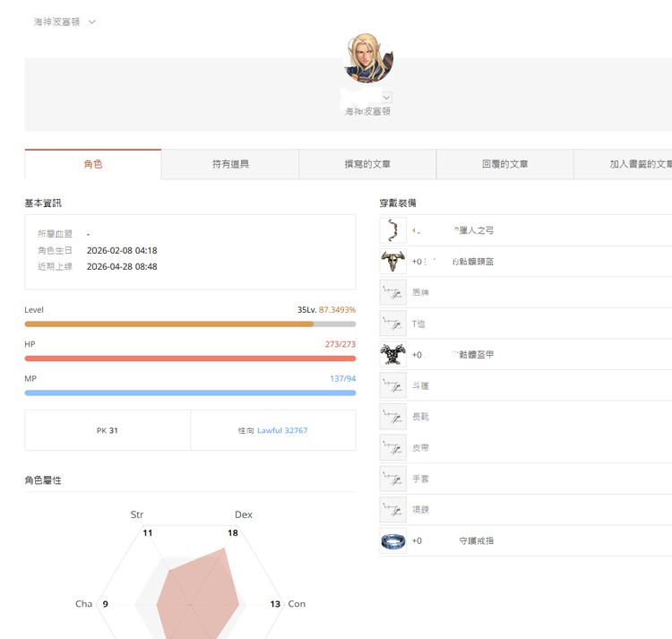The width and height of the screenshot is (672, 639).
Task: Click the empty 盾牌 slot icon
Action: [x=392, y=293]
